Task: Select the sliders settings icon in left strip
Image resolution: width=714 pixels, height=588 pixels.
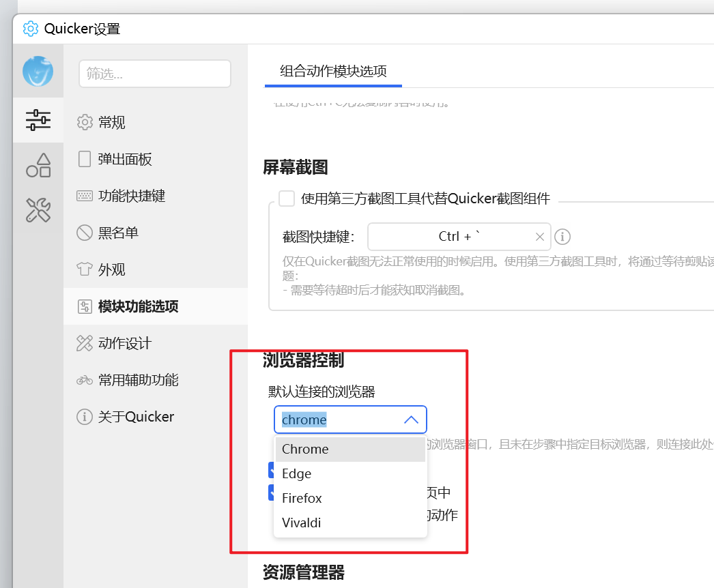Action: (38, 120)
